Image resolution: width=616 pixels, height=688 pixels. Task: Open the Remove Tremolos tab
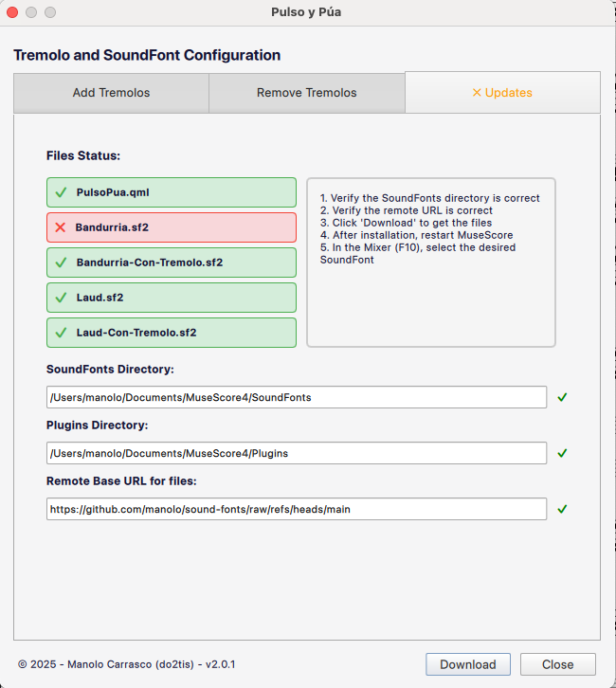point(306,93)
